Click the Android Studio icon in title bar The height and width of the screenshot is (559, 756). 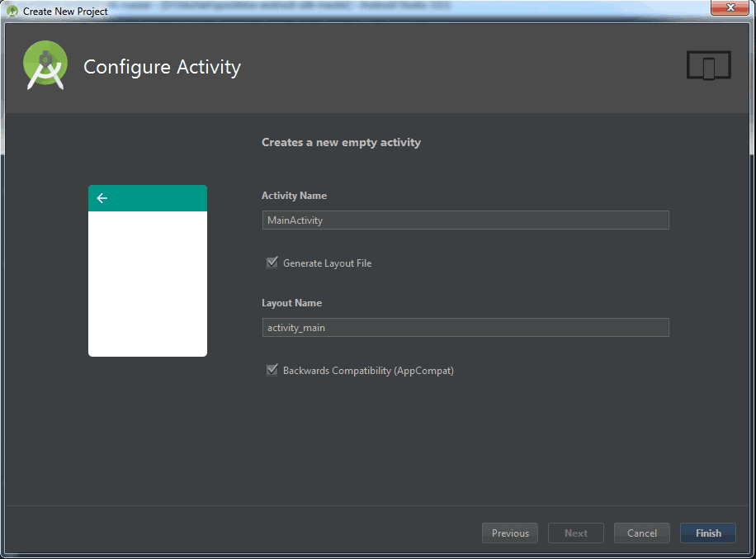pos(12,11)
